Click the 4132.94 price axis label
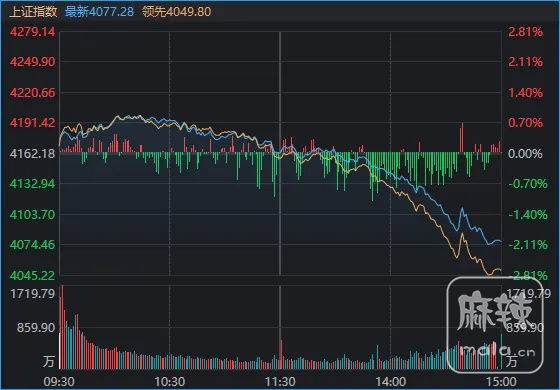The width and height of the screenshot is (560, 390). (32, 184)
